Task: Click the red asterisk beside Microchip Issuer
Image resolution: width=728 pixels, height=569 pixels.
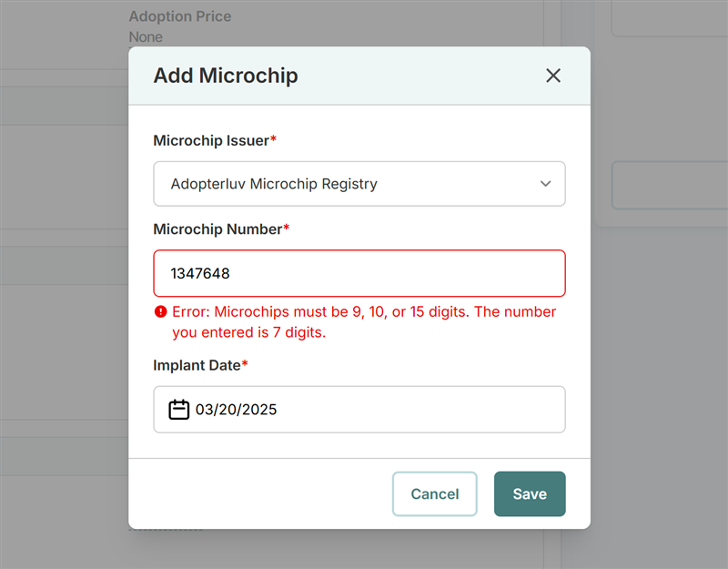Action: click(x=274, y=137)
